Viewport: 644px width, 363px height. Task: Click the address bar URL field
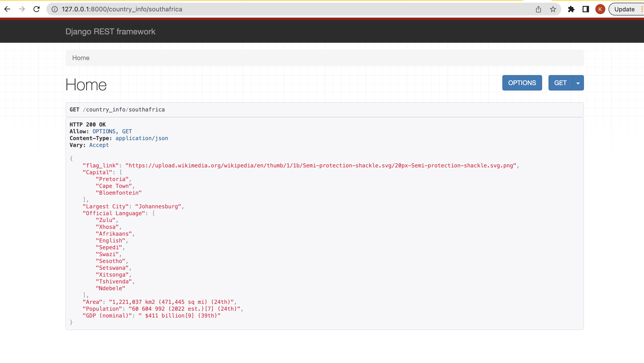pyautogui.click(x=275, y=9)
